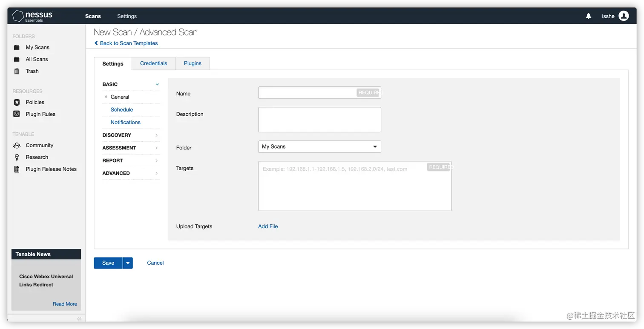The width and height of the screenshot is (644, 329).
Task: Focus the Description text area
Action: tap(319, 120)
